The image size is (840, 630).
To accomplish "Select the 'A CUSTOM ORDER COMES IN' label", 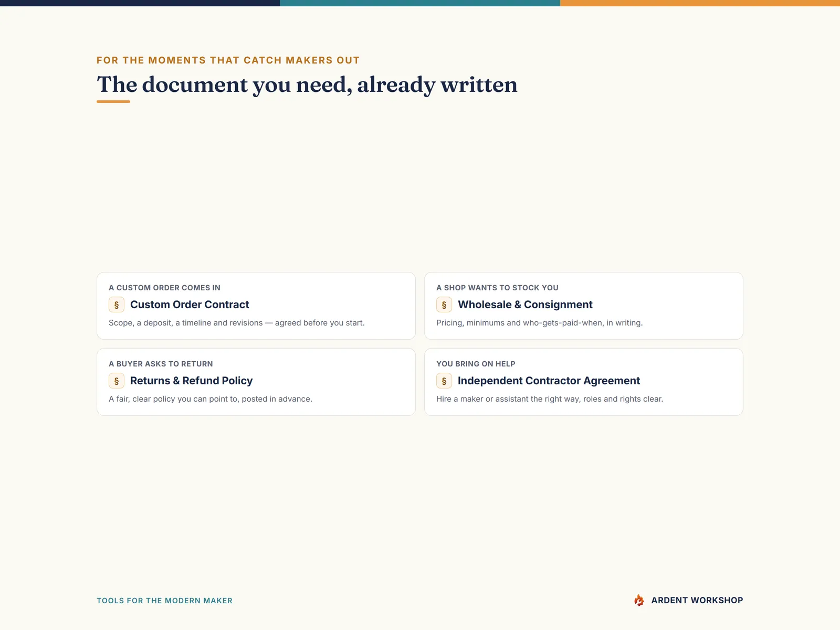I will coord(164,288).
